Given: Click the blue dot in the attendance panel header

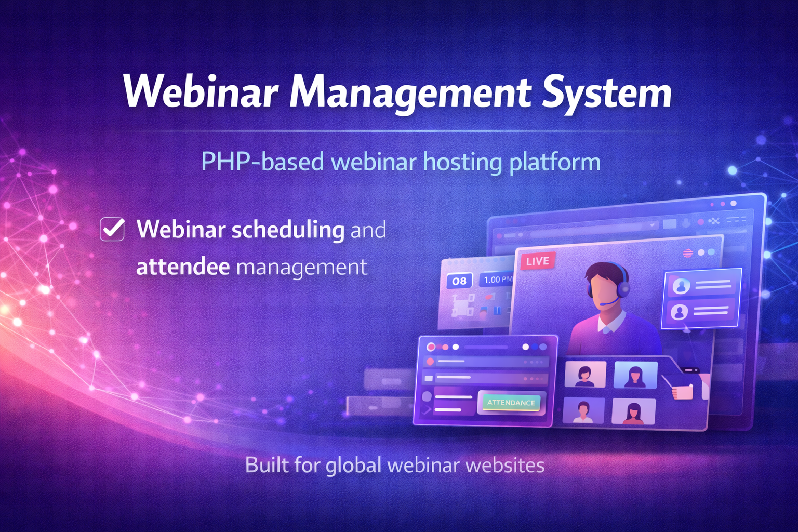Looking at the screenshot, I should pos(535,347).
